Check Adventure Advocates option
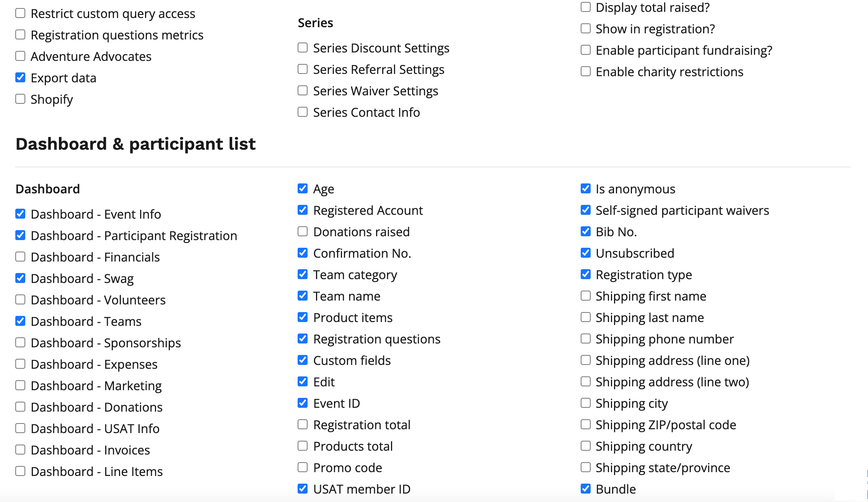868x502 pixels. coord(20,56)
